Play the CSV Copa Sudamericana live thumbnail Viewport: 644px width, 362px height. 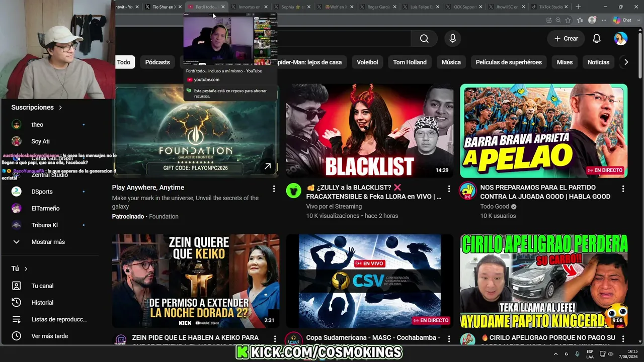[x=370, y=281]
